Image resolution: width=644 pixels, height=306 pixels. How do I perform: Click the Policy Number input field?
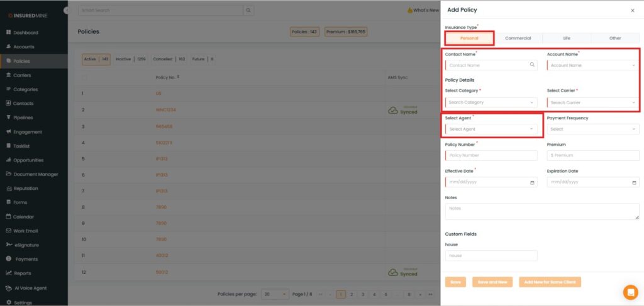coord(491,155)
